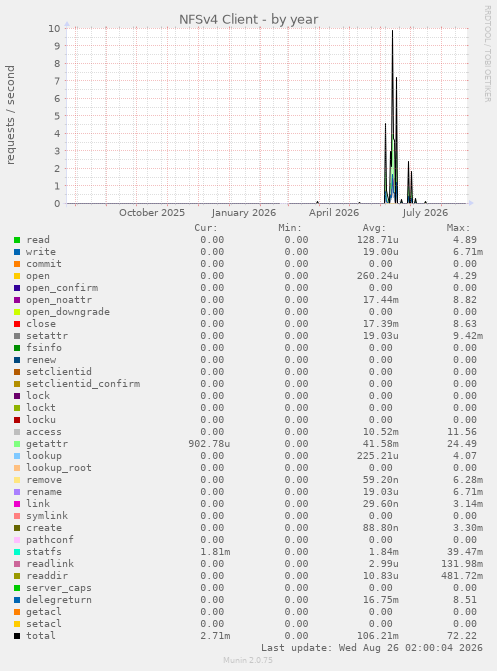Click the April 2026 axis label
497x671 pixels.
tap(334, 213)
